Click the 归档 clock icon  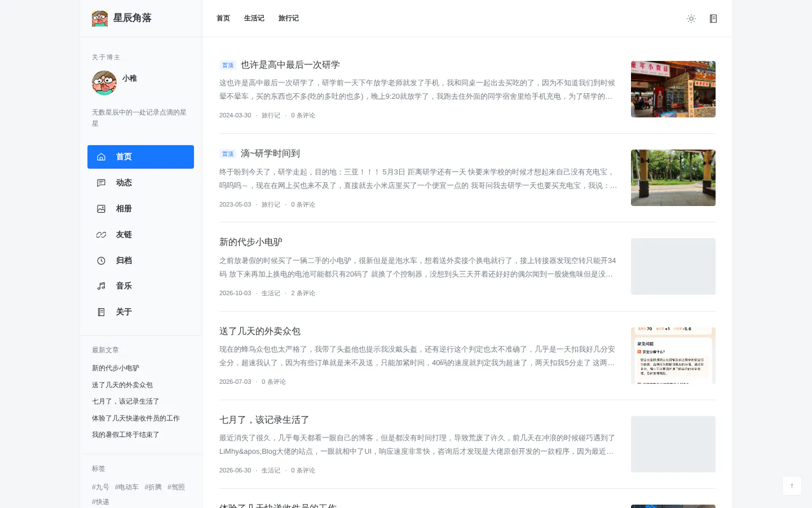101,261
